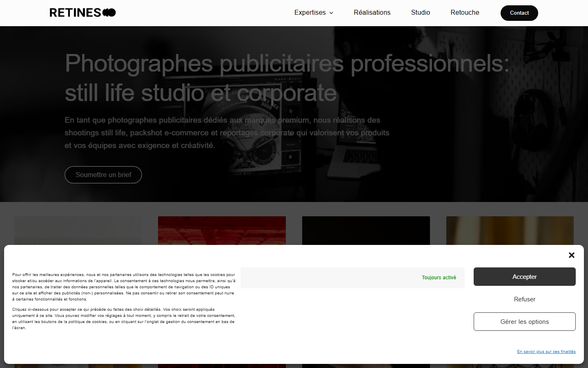Image resolution: width=588 pixels, height=368 pixels.
Task: Go to the Studio page
Action: 421,13
